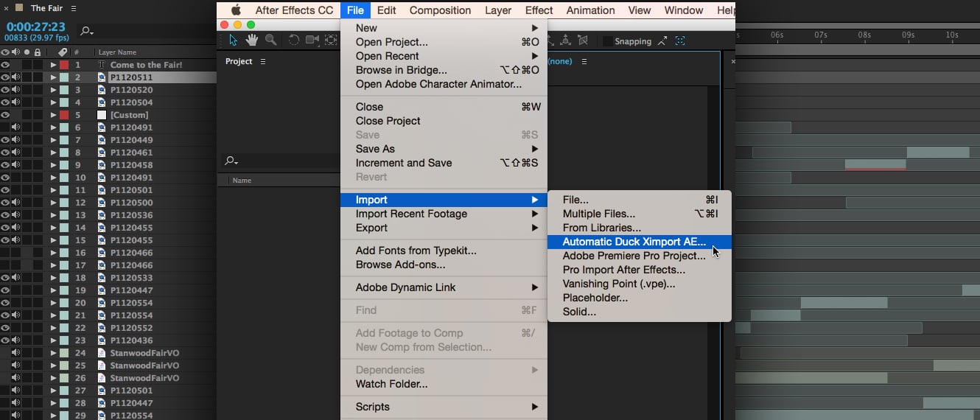Expand layer 5 [Custom] twirl-down

pyautogui.click(x=53, y=115)
